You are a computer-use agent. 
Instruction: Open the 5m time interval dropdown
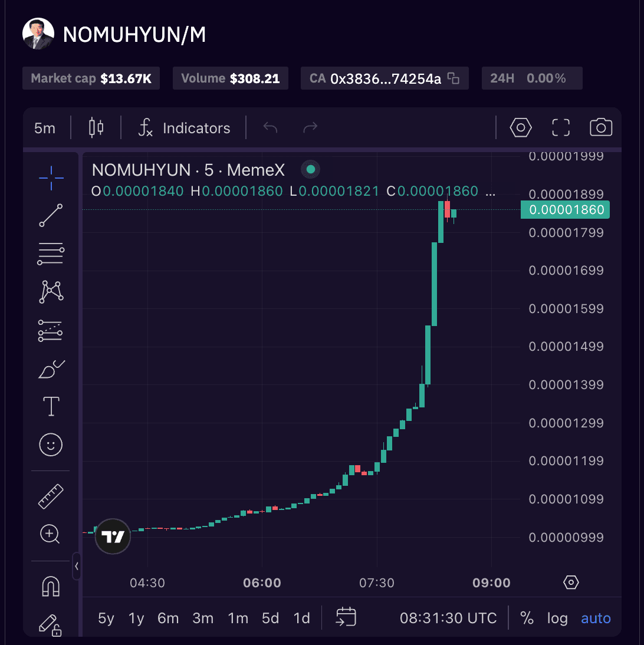(x=45, y=128)
